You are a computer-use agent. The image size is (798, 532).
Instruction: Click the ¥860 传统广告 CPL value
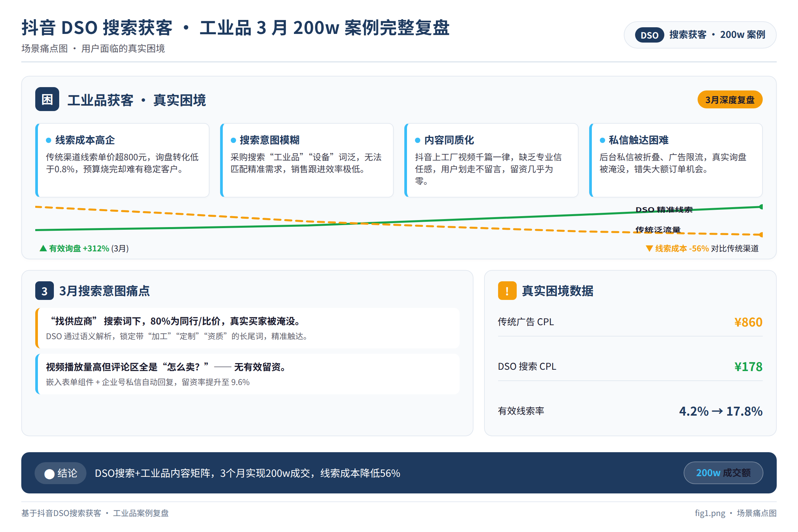748,322
